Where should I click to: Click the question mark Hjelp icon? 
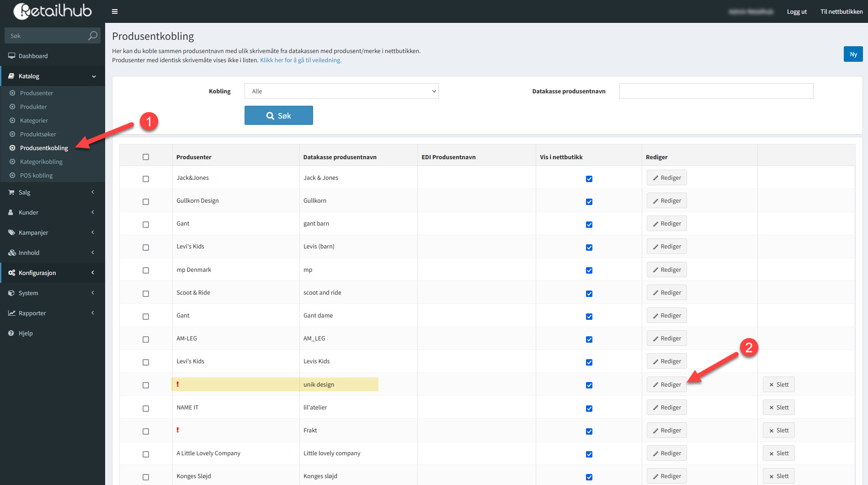click(11, 334)
